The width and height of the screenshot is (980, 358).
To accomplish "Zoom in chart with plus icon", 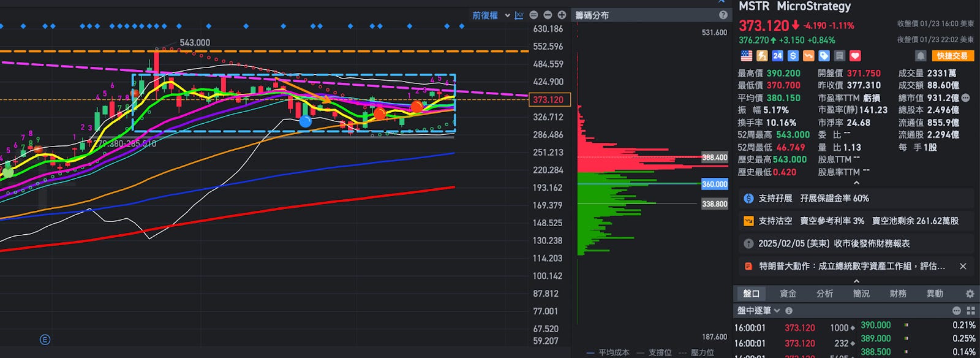I will [x=562, y=15].
